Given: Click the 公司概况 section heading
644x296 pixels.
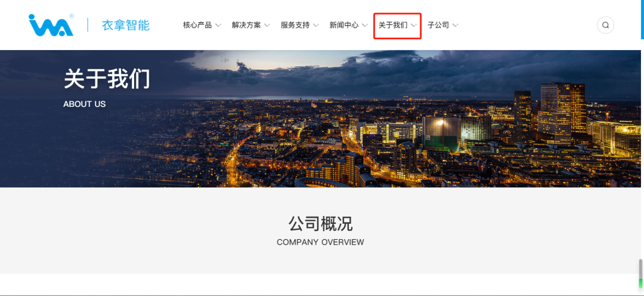Looking at the screenshot, I should pyautogui.click(x=320, y=224).
